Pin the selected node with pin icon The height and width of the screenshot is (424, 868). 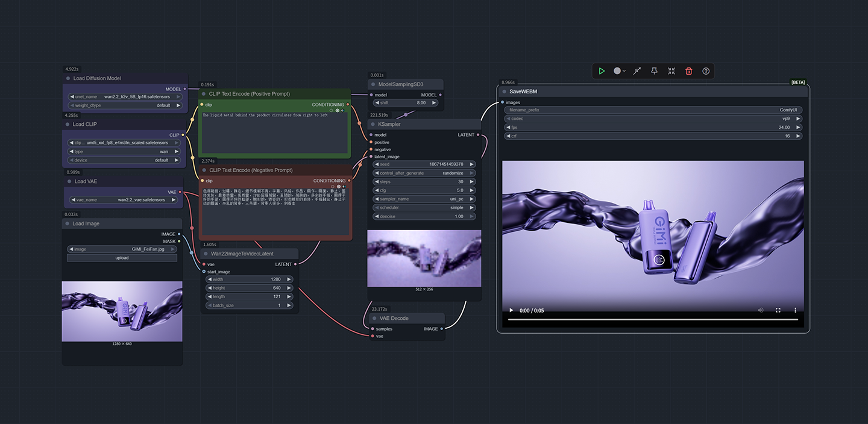(x=654, y=71)
